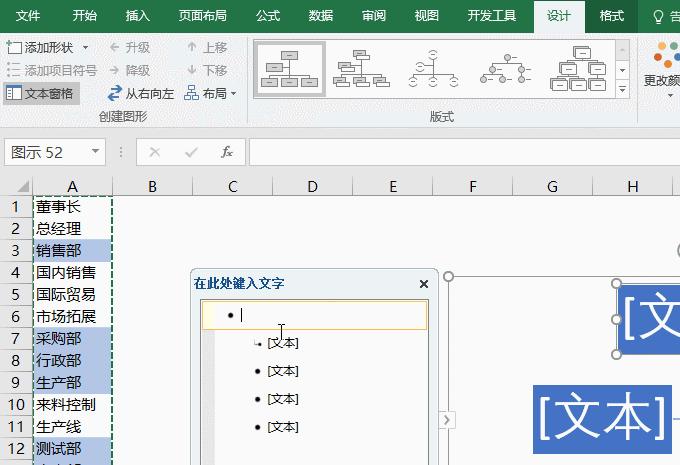Click the Name Box showing 图示 52

point(46,152)
